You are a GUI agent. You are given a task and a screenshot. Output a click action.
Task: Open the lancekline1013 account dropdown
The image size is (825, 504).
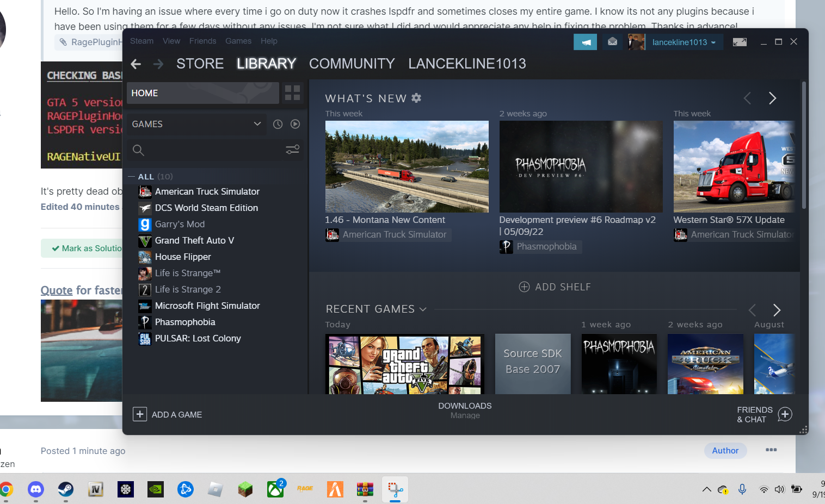684,42
